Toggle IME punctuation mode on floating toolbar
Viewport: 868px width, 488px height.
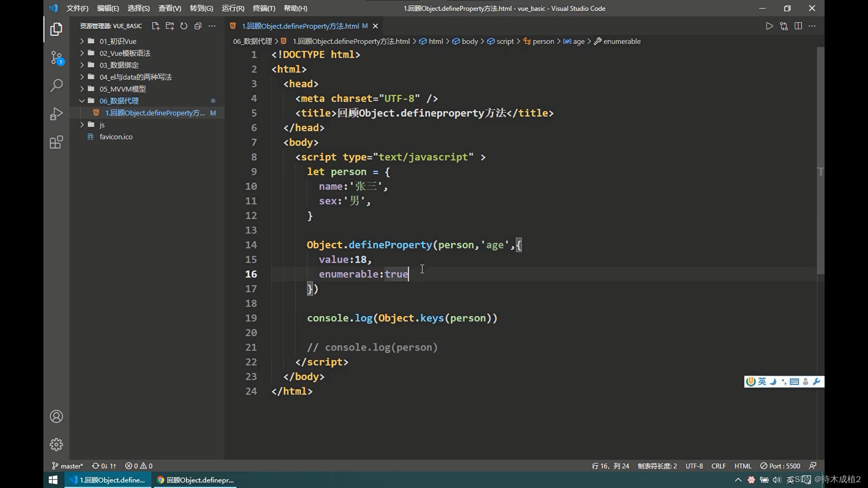point(783,382)
